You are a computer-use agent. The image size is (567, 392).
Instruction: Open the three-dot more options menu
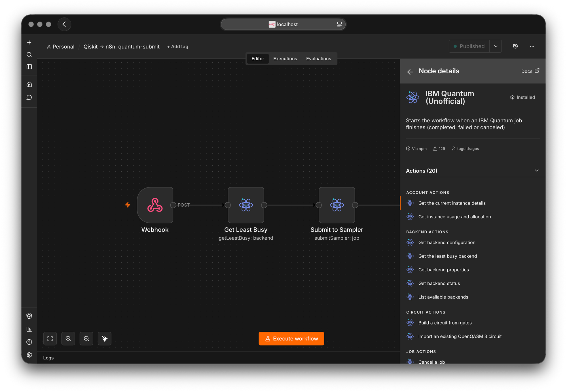(x=532, y=46)
